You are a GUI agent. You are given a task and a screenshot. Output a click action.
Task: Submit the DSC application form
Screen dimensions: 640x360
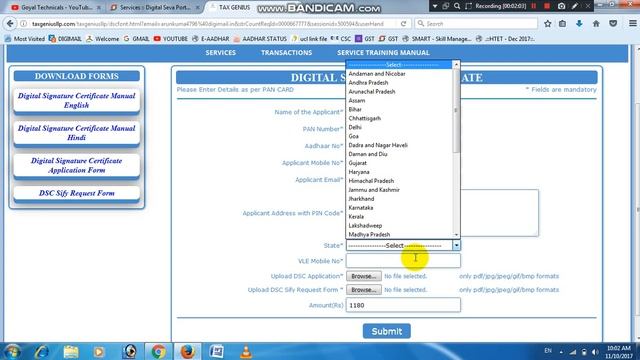pyautogui.click(x=387, y=331)
